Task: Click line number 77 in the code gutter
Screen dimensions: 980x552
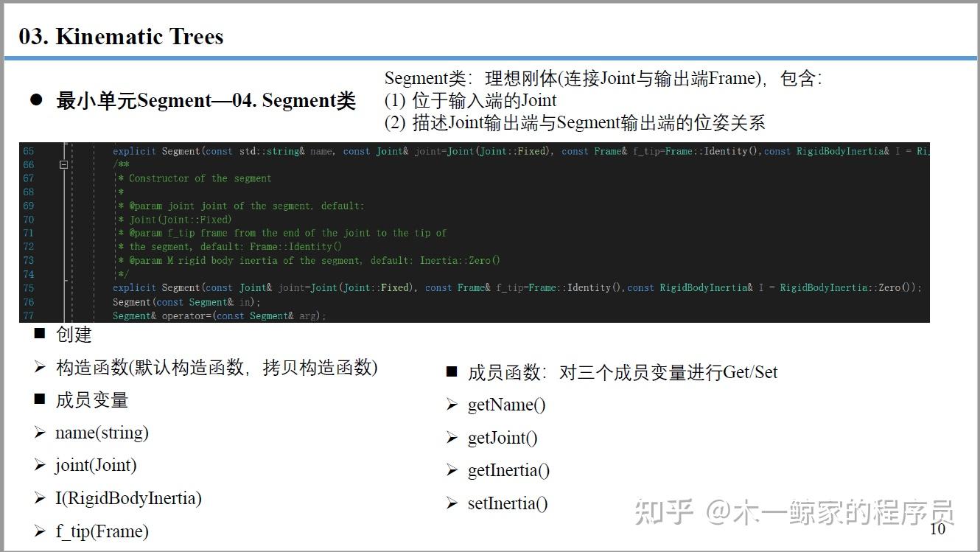Action: click(x=28, y=315)
